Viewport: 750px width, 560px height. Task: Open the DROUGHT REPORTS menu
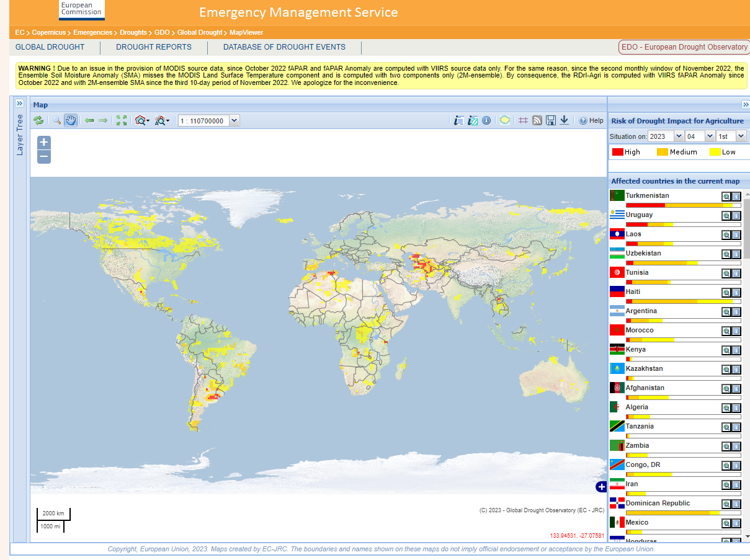pyautogui.click(x=154, y=47)
